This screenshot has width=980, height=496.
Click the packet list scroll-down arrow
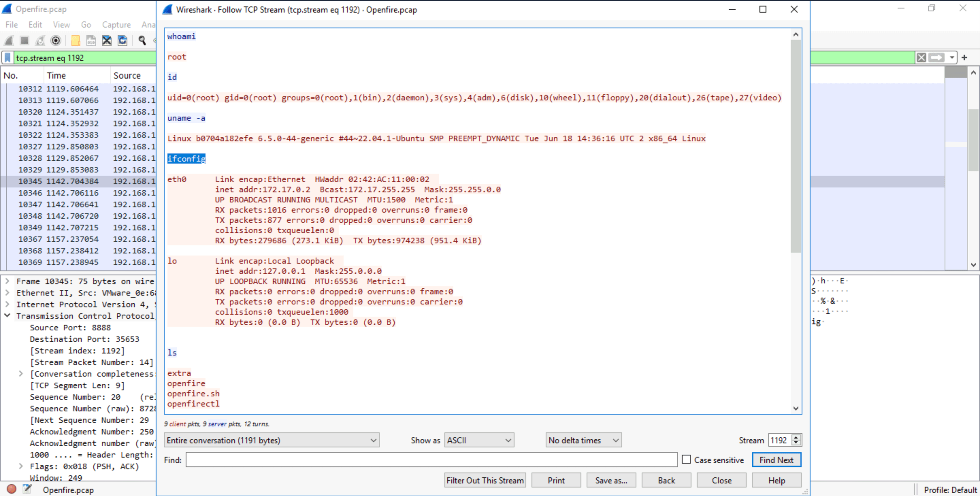click(x=973, y=265)
